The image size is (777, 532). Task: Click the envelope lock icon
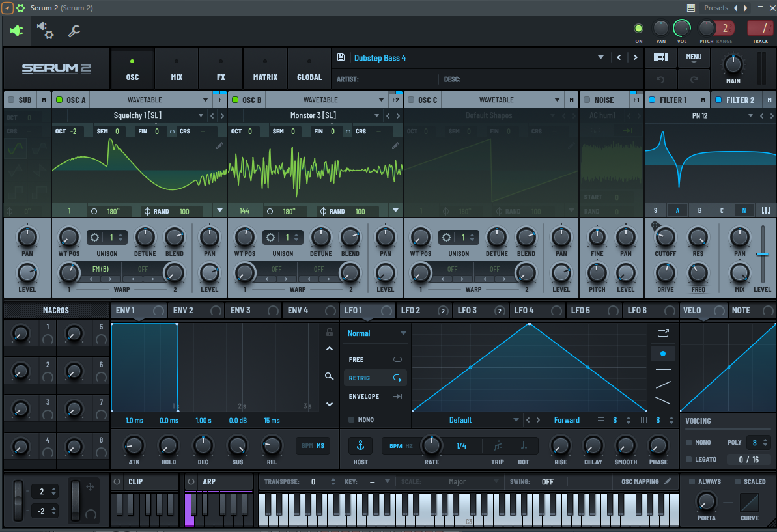pyautogui.click(x=330, y=332)
